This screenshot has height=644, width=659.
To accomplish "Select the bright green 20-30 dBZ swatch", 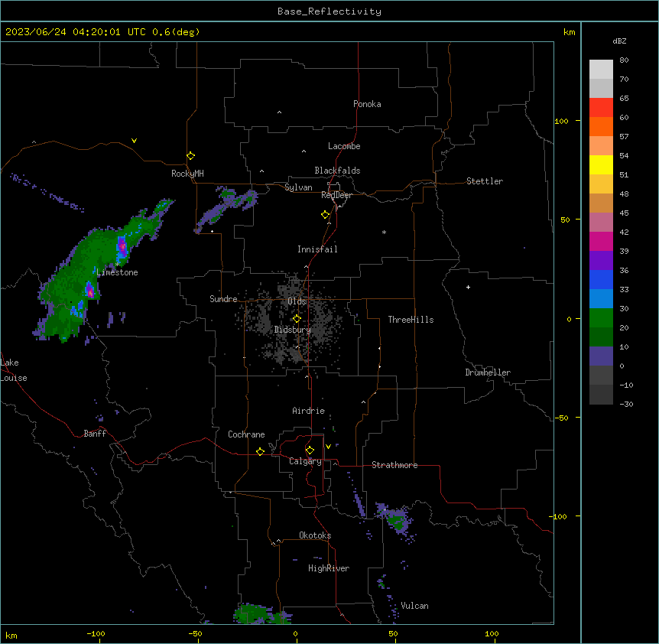I will click(x=601, y=318).
